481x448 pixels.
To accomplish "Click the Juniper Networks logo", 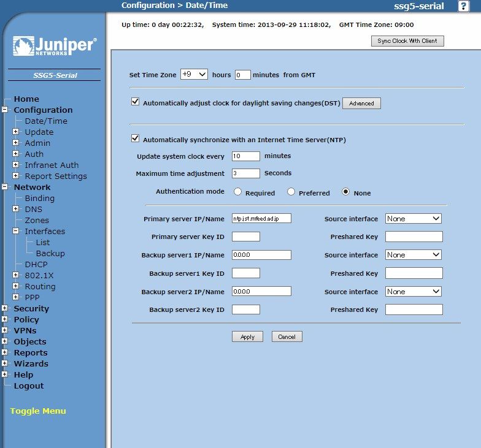I will point(55,46).
